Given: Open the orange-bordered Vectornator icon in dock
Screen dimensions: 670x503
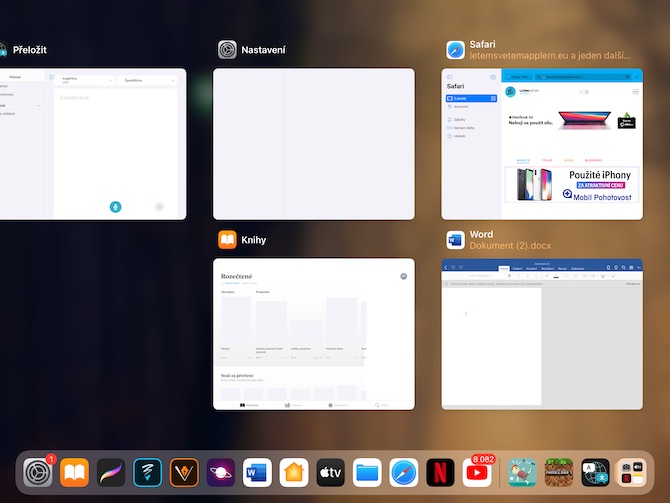Looking at the screenshot, I should 184,473.
